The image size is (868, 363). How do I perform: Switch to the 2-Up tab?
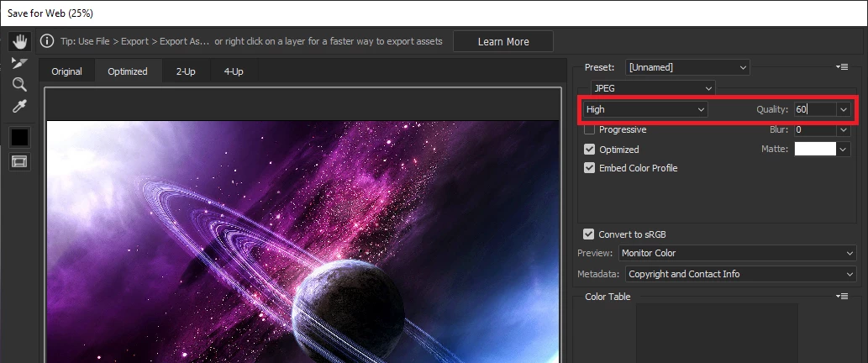tap(186, 71)
